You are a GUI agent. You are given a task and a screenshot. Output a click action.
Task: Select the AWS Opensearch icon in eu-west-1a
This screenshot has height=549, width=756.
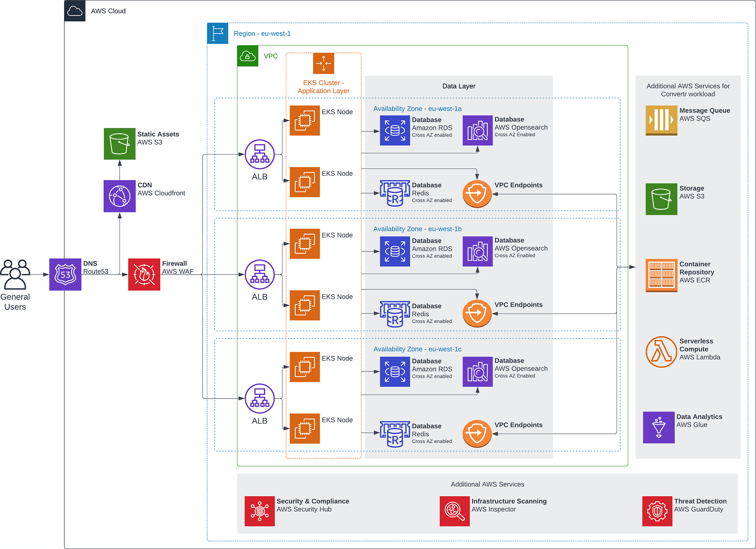478,130
